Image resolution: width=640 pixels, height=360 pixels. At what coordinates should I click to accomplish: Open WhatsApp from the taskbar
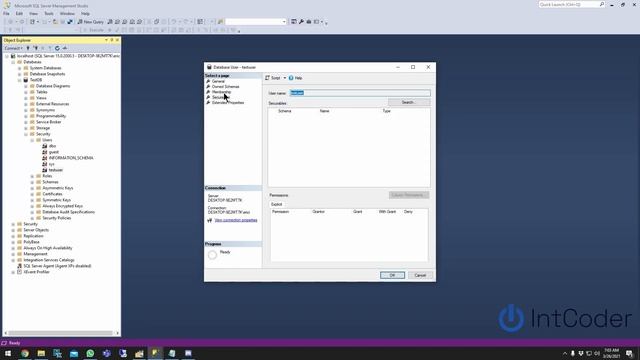90,353
